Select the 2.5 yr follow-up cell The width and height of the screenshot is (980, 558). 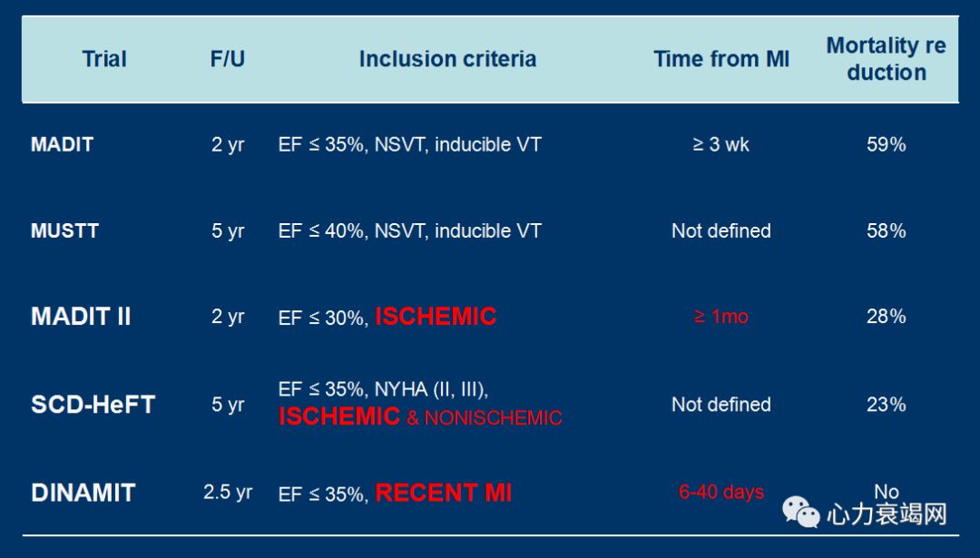228,493
